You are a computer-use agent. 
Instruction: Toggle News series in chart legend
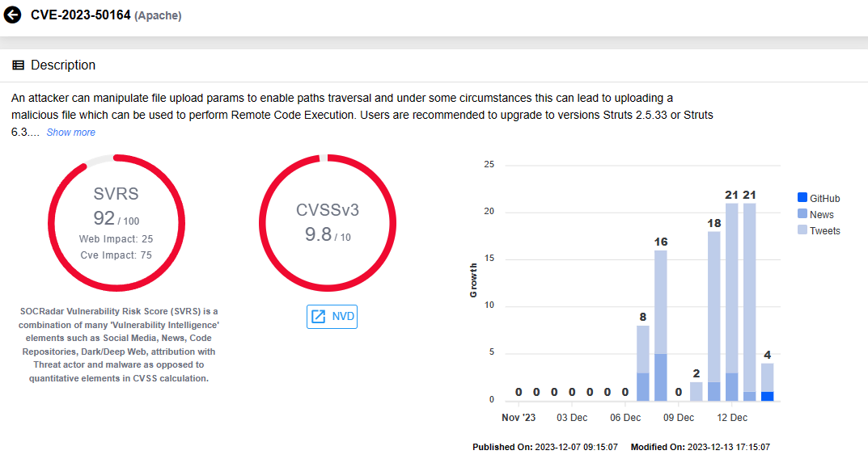(815, 214)
